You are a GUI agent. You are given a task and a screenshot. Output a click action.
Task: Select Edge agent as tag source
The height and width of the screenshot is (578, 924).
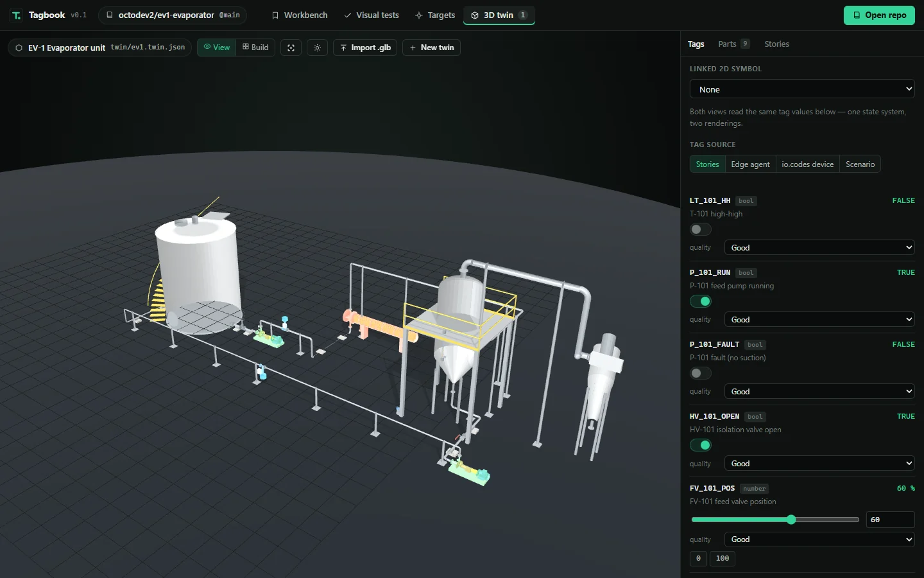tap(750, 164)
